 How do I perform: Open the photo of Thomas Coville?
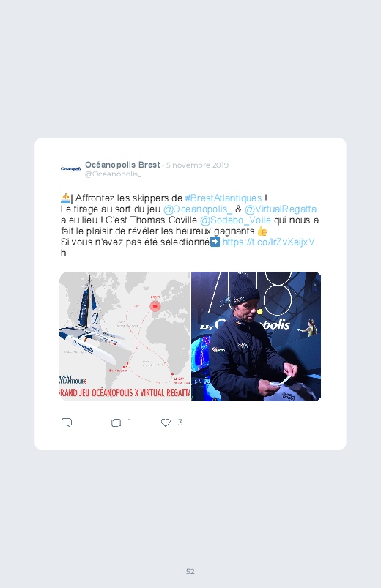[x=256, y=336]
